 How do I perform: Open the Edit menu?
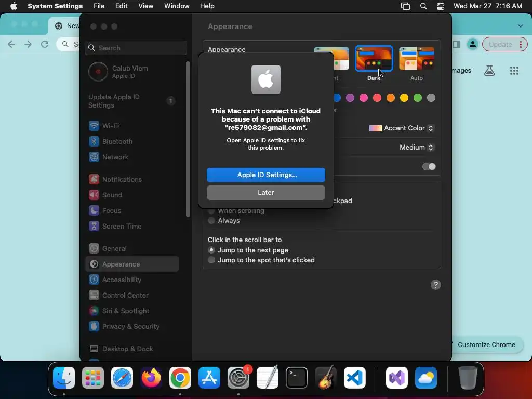pyautogui.click(x=121, y=6)
